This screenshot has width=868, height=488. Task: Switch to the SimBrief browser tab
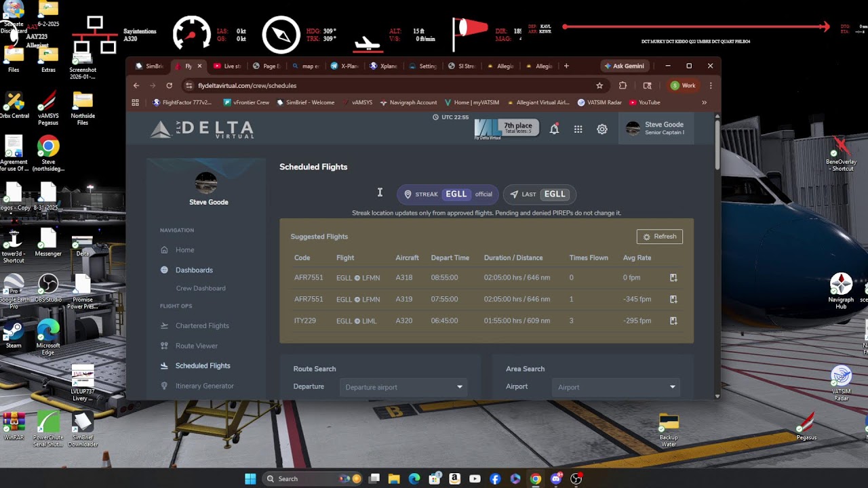pos(150,66)
